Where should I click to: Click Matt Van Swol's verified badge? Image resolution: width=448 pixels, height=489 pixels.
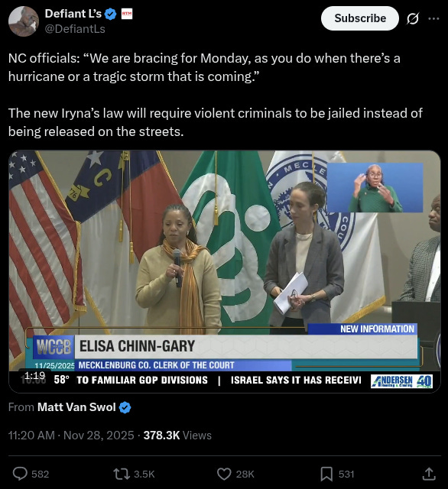click(125, 407)
